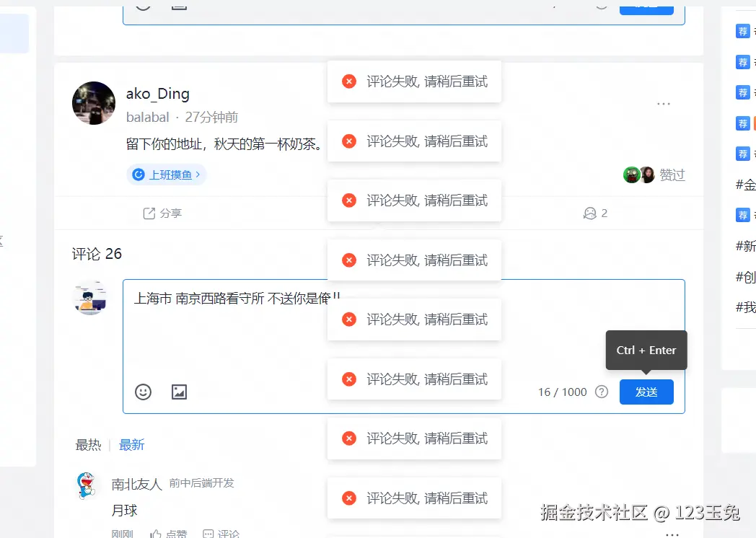Open ako_Ding's profile link
Image resolution: width=756 pixels, height=538 pixels.
[x=157, y=93]
